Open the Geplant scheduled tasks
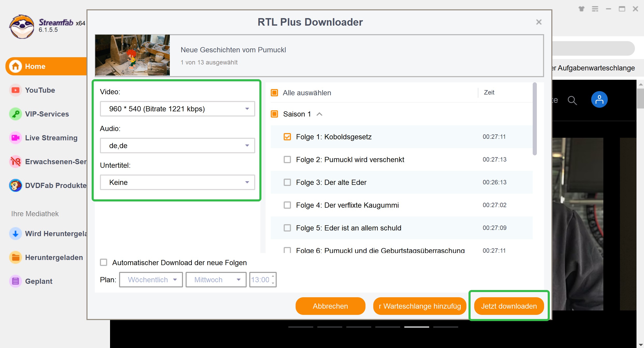Viewport: 644px width, 348px height. 31,281
